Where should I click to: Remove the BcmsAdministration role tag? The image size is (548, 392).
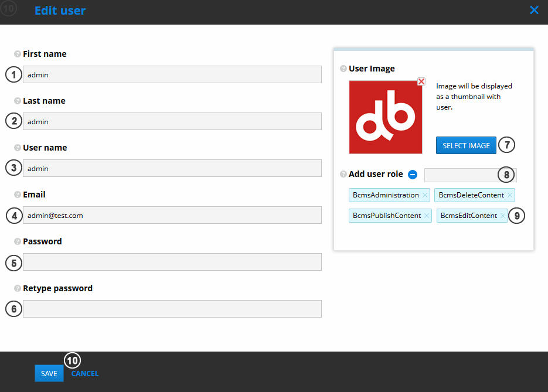point(425,195)
